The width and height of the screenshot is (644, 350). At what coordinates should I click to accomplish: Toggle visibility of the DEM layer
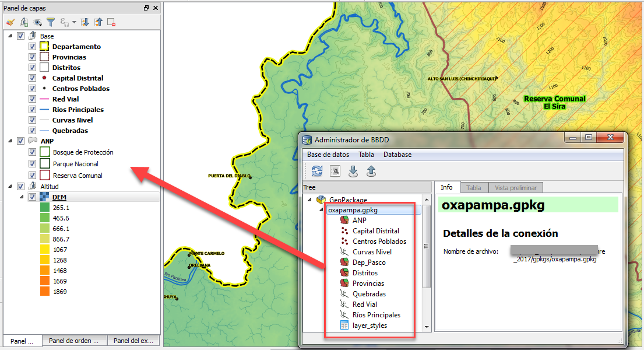pyautogui.click(x=32, y=197)
